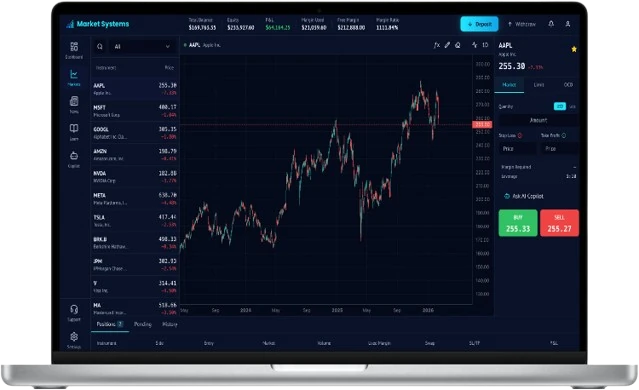
Task: Select the non-highlighted quantity unit toggle
Action: click(572, 106)
